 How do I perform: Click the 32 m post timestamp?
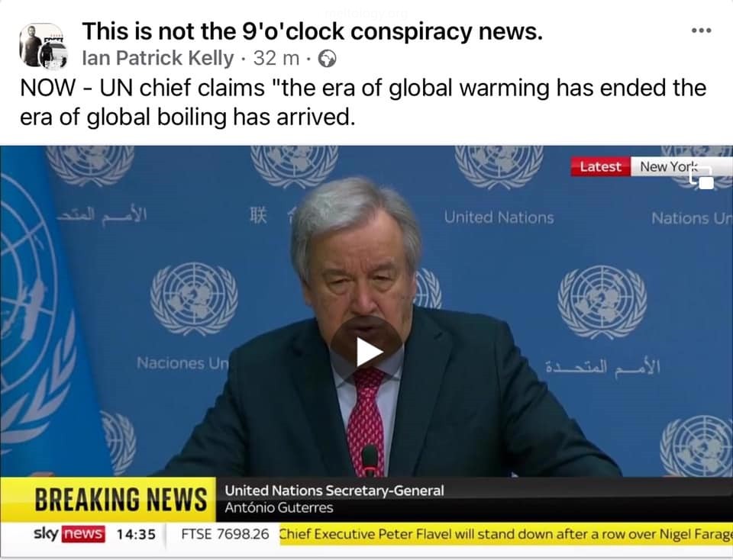coord(276,59)
